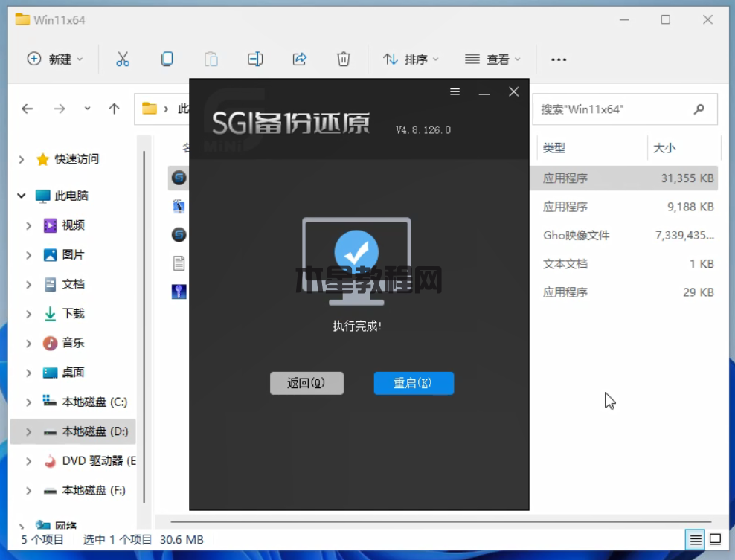
Task: Expand the 视频 folder node
Action: [28, 226]
